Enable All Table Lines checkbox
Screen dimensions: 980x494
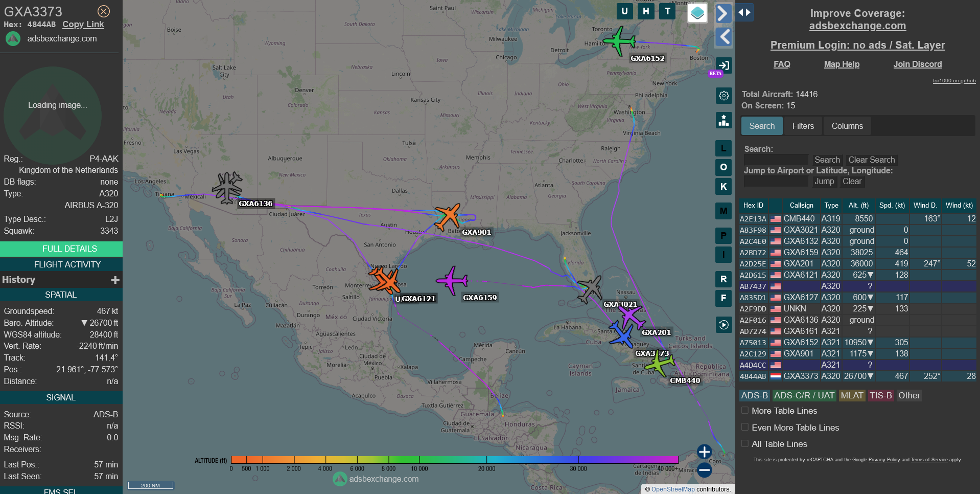coord(745,443)
